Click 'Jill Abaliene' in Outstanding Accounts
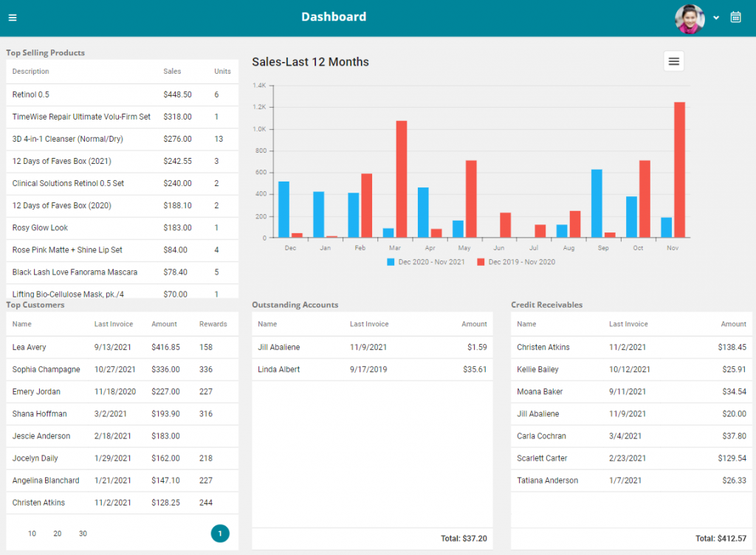 click(278, 347)
